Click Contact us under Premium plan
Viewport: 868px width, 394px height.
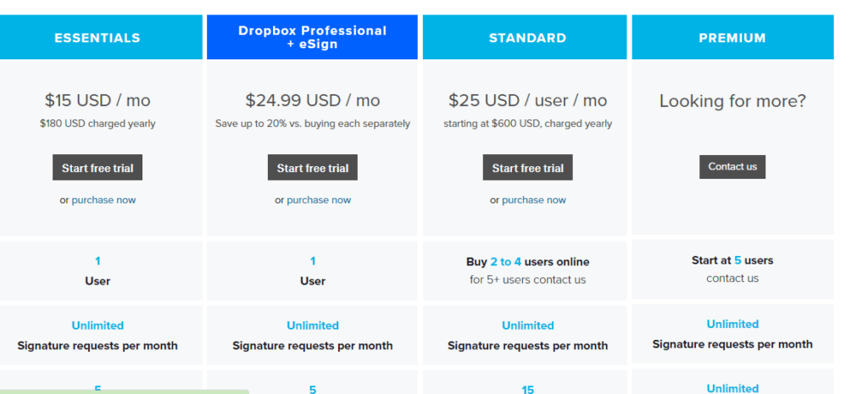(x=732, y=167)
